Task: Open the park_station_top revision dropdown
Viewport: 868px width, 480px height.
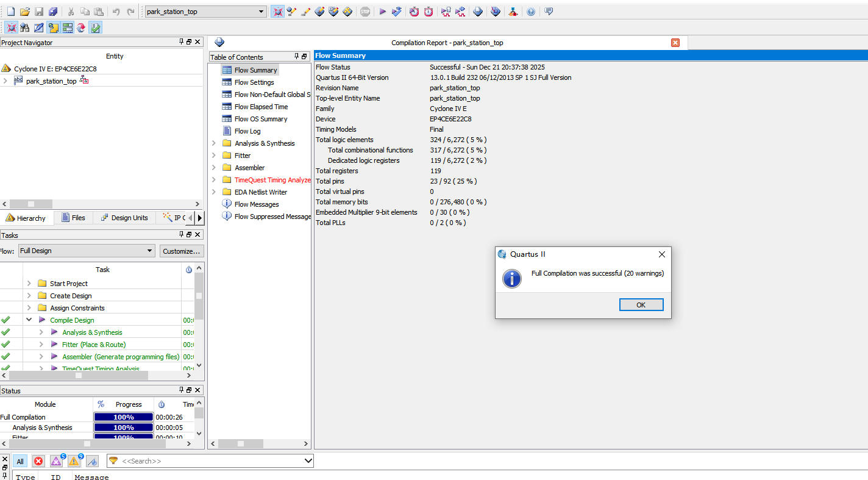Action: [261, 12]
